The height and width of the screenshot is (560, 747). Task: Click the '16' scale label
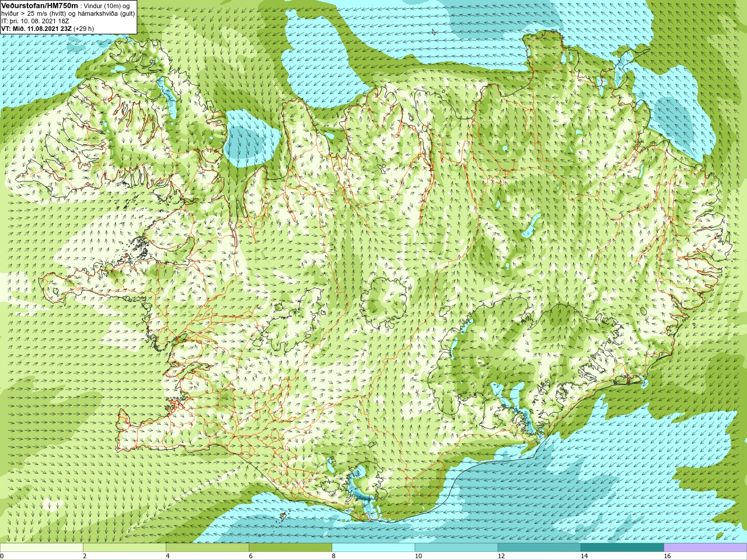coord(667,556)
